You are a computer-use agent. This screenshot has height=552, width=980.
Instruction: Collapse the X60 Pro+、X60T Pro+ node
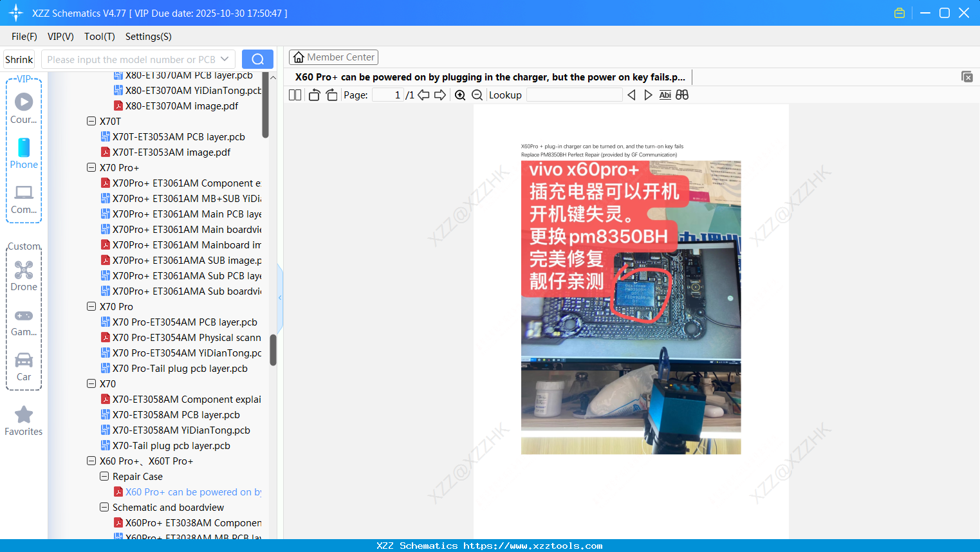coord(91,461)
